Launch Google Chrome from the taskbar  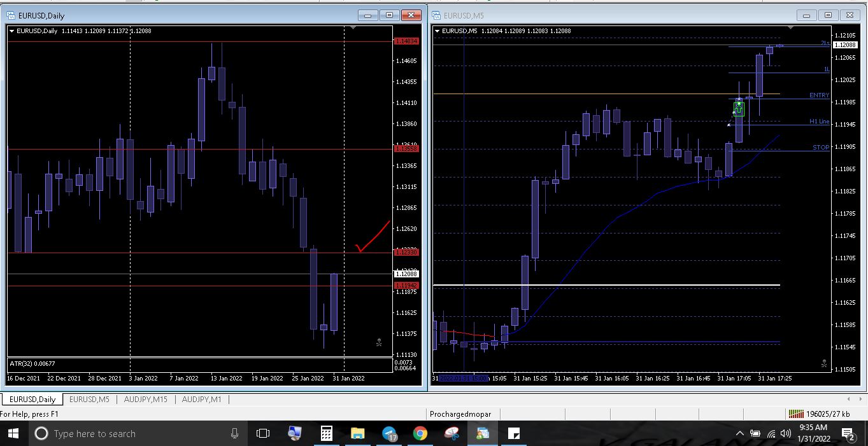coord(420,433)
